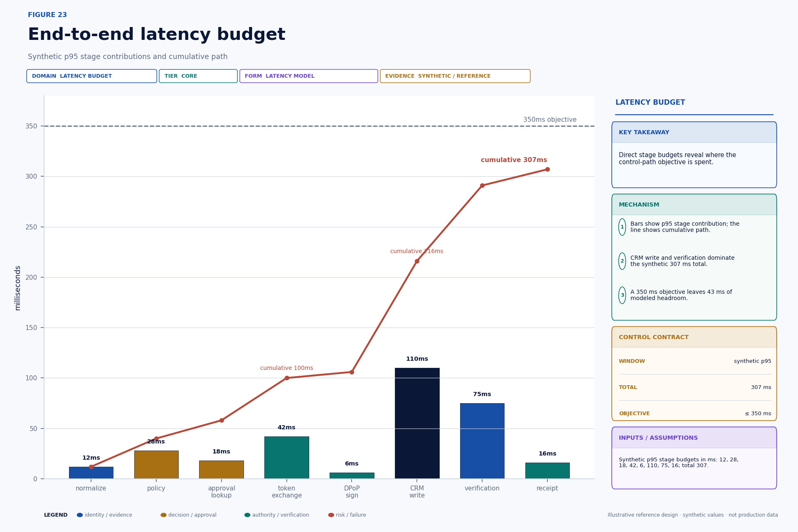
Task: Click the "16ms" bar value label
Action: [x=547, y=454]
